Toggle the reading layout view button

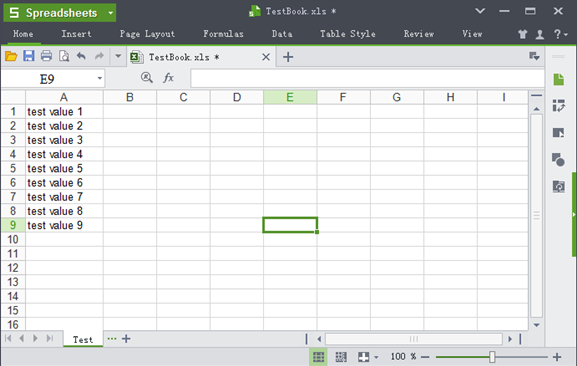(364, 357)
